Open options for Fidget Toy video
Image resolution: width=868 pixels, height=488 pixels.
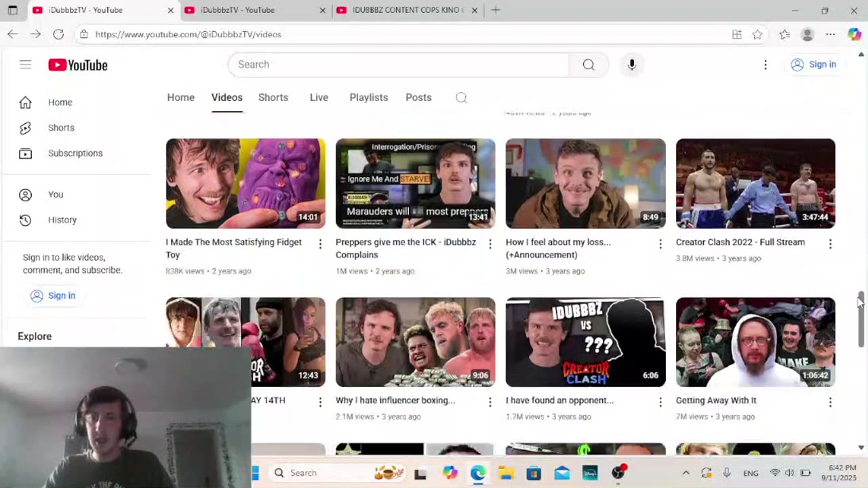tap(320, 243)
